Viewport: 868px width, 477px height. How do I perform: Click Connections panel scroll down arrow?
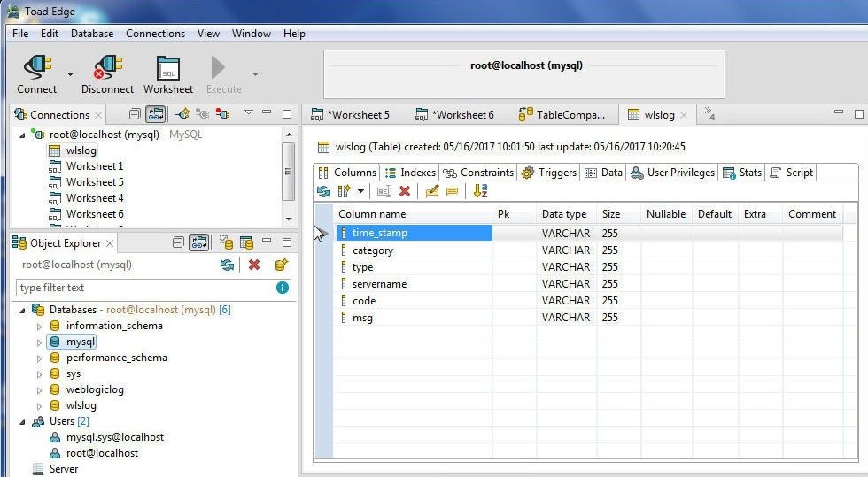coord(289,219)
